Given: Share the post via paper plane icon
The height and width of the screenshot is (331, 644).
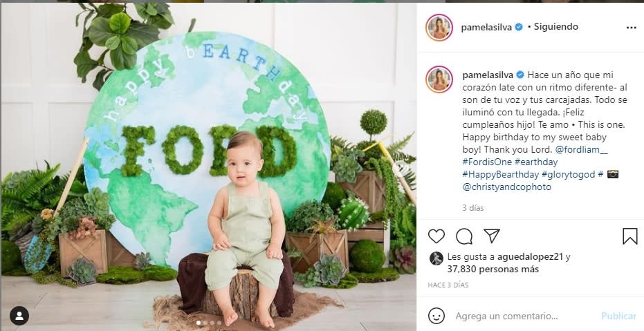Looking at the screenshot, I should tap(491, 236).
